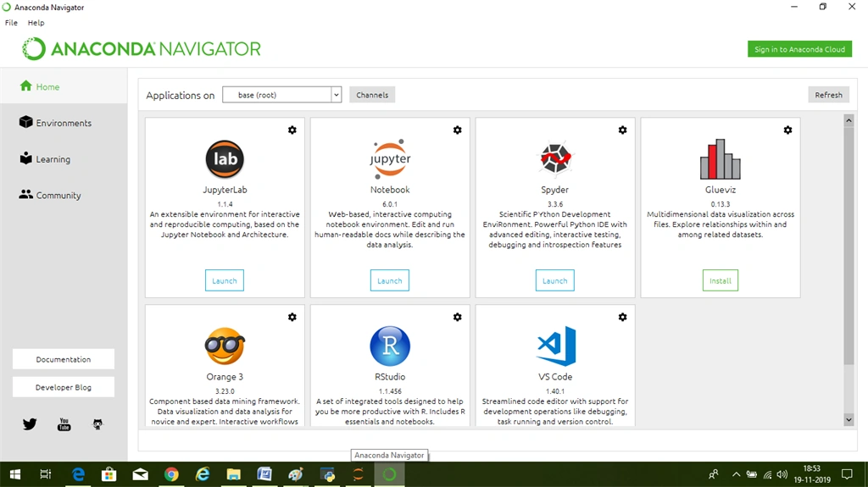868x487 pixels.
Task: Click the Jupyter icon in the taskbar
Action: click(359, 474)
